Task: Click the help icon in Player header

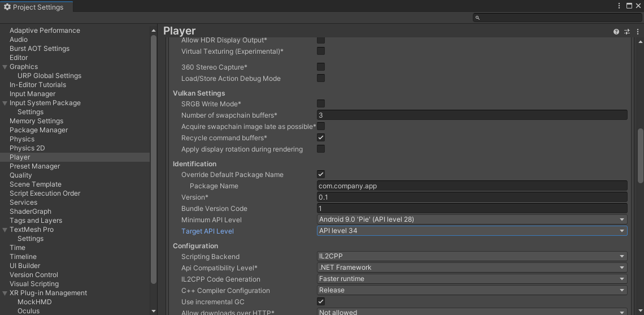Action: (x=616, y=32)
